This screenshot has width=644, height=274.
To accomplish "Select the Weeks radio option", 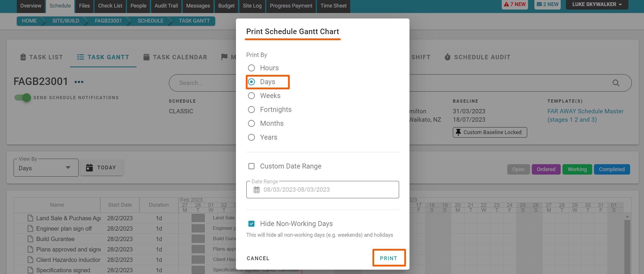I will (x=252, y=96).
